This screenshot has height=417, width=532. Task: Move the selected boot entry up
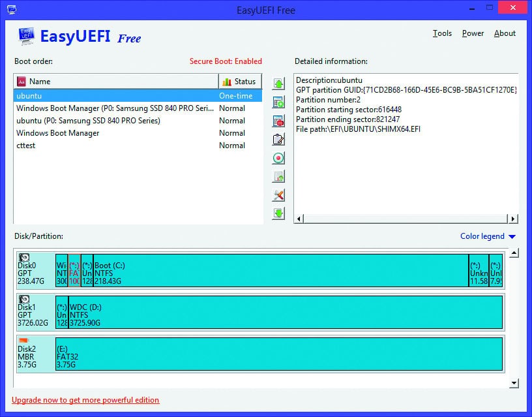coord(277,84)
